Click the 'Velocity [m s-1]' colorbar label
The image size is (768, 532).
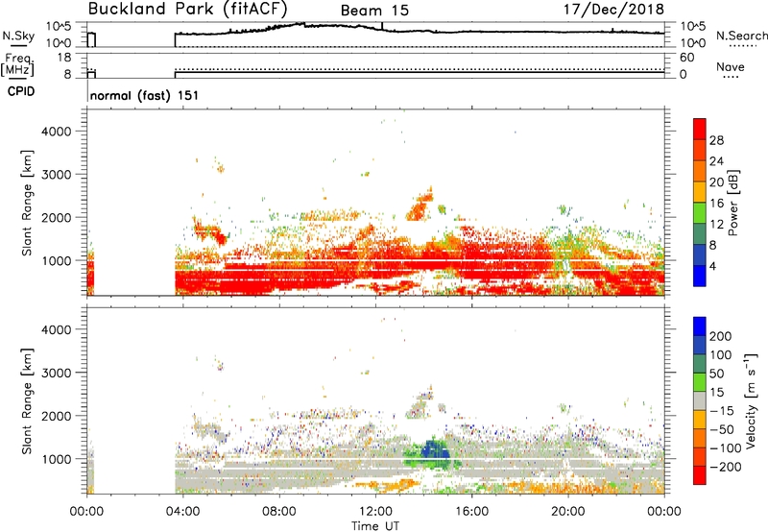click(752, 400)
